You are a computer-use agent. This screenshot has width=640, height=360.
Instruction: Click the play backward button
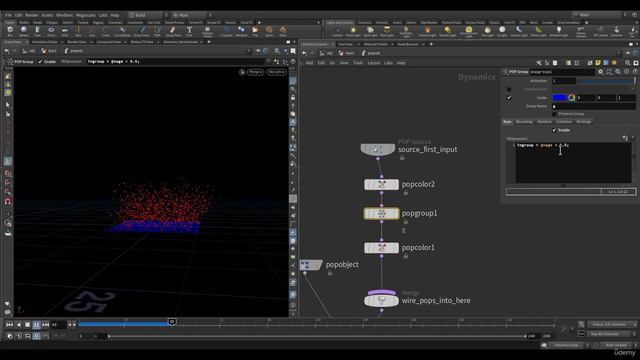pyautogui.click(x=19, y=325)
